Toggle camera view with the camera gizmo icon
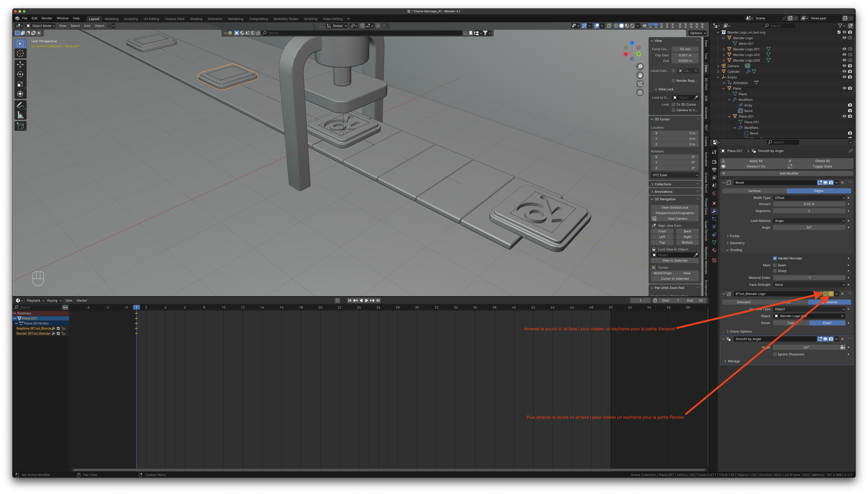Image resolution: width=868 pixels, height=494 pixels. click(x=640, y=84)
